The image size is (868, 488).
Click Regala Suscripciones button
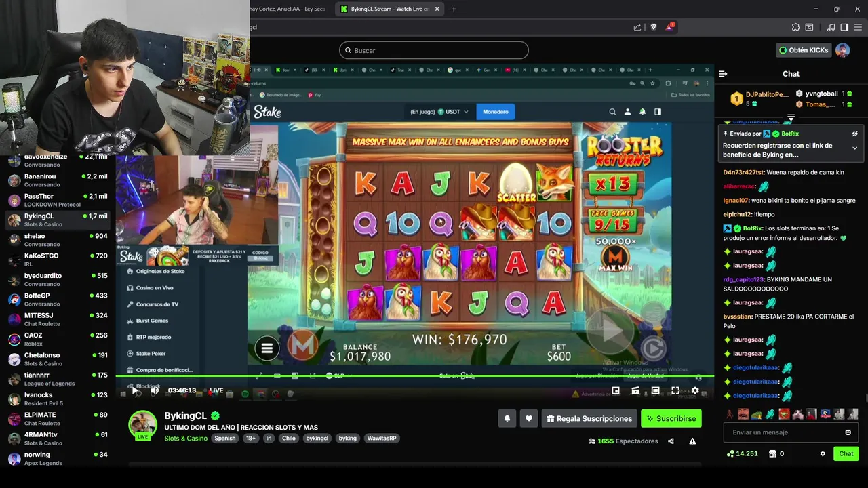tap(589, 419)
